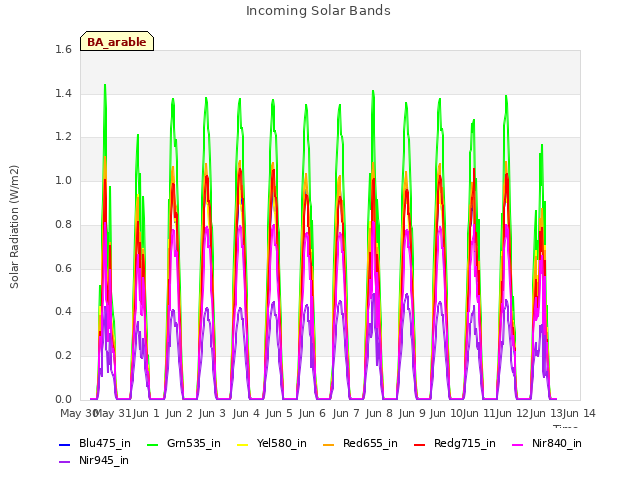Click the 1.0 y-axis tick label
Viewport: 640px width, 480px height.
pyautogui.click(x=63, y=180)
